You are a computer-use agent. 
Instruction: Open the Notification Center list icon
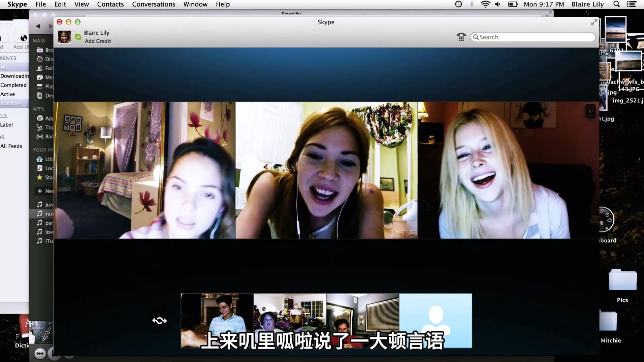pyautogui.click(x=632, y=4)
